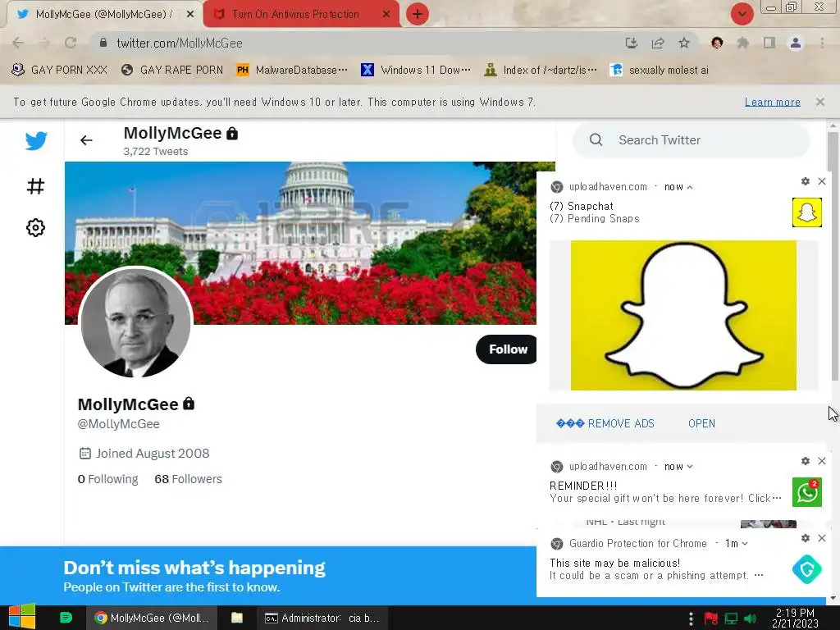
Task: Open Index of /~dartz bookmark
Action: 540,71
